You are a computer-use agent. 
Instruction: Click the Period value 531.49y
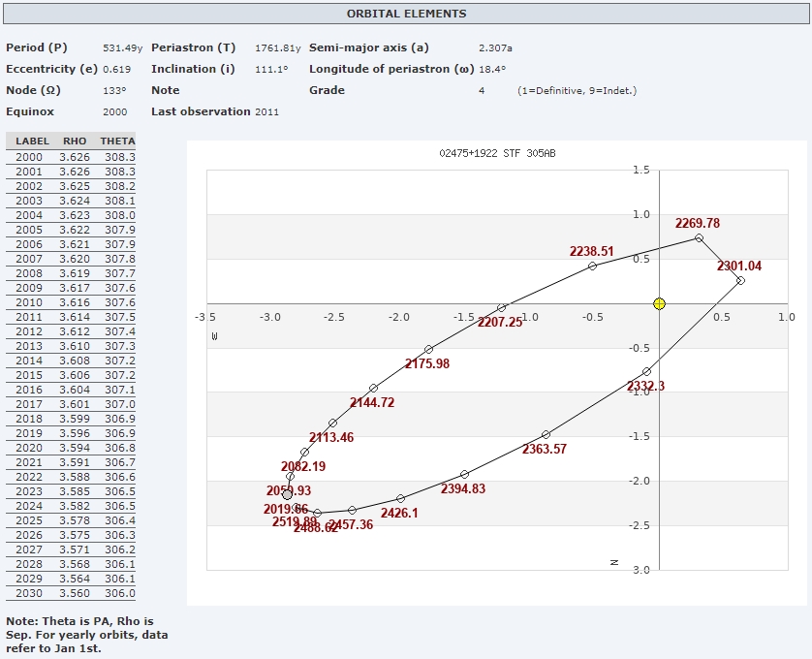click(x=123, y=47)
